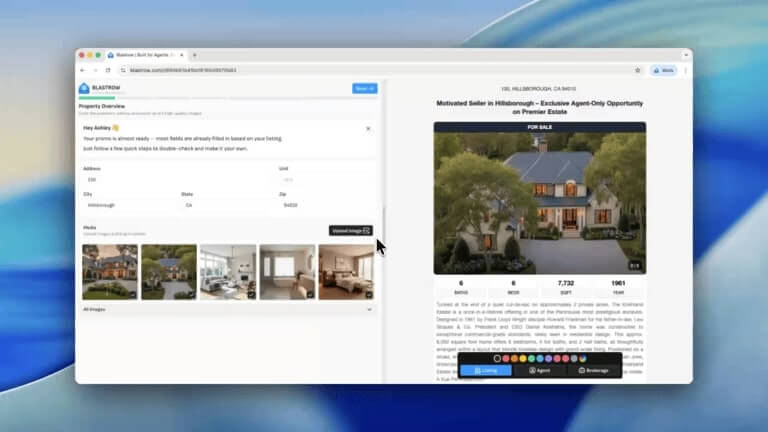Choose the green theme color swatch
Viewport: 768px width, 432px height.
(531, 358)
